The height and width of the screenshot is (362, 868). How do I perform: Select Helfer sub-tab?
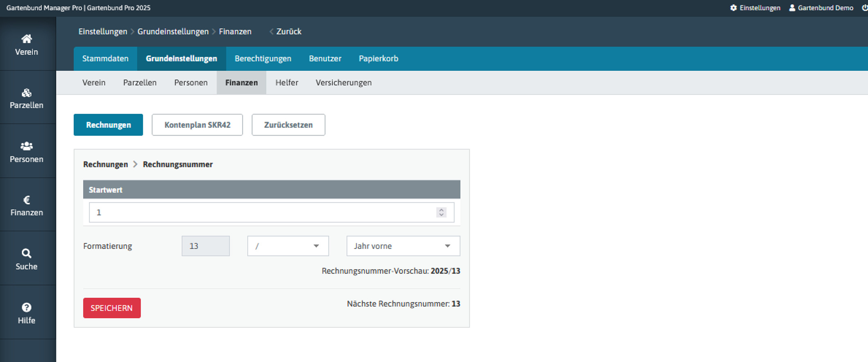[287, 83]
